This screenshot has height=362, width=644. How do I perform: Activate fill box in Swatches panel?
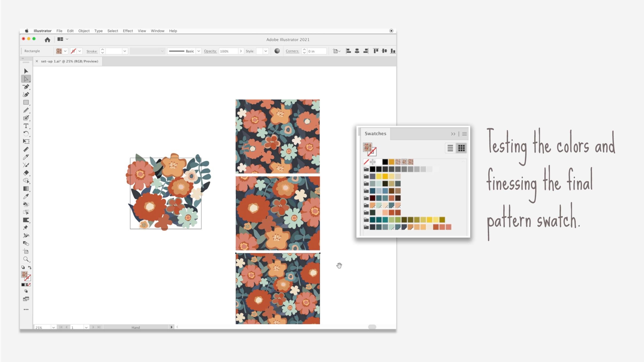coord(367,147)
